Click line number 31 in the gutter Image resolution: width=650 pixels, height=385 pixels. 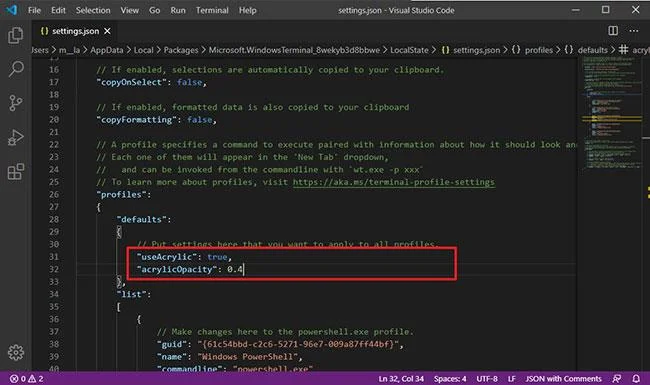tap(54, 257)
